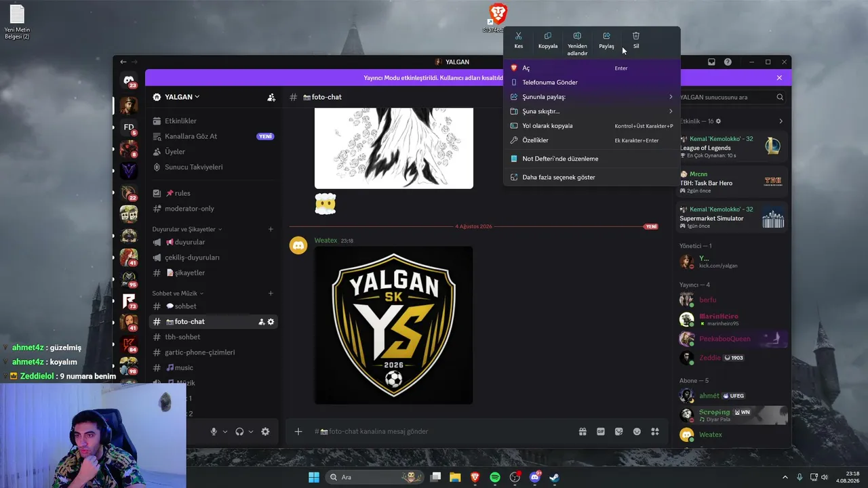
Task: Open the music text channel
Action: click(213, 367)
